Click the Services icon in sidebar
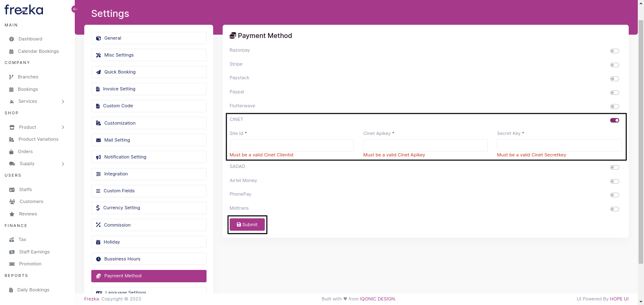The image size is (644, 305). (x=12, y=102)
